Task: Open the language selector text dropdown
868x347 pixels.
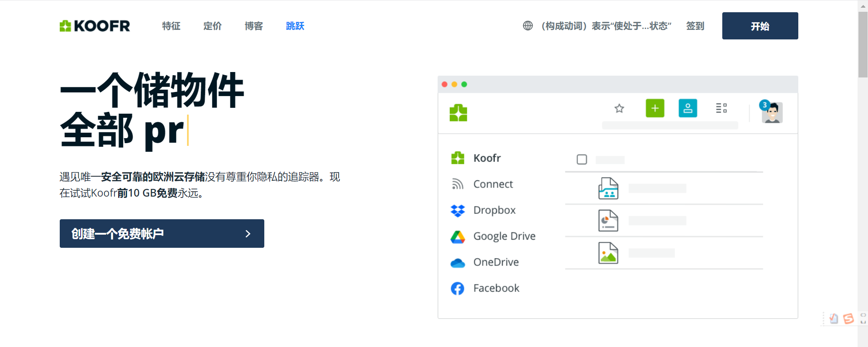Action: point(606,26)
